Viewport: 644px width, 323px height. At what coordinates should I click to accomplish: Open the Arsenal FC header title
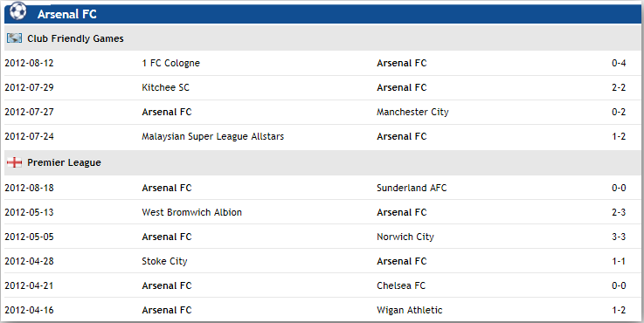[67, 14]
